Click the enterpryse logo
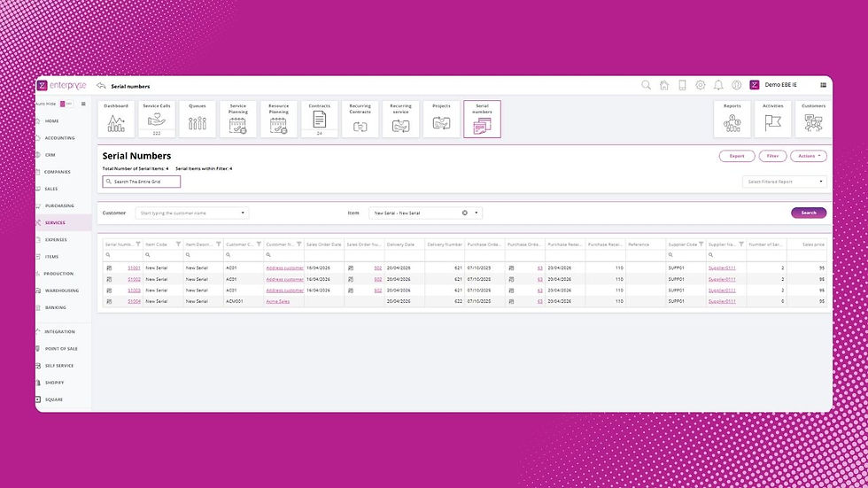 click(x=62, y=85)
